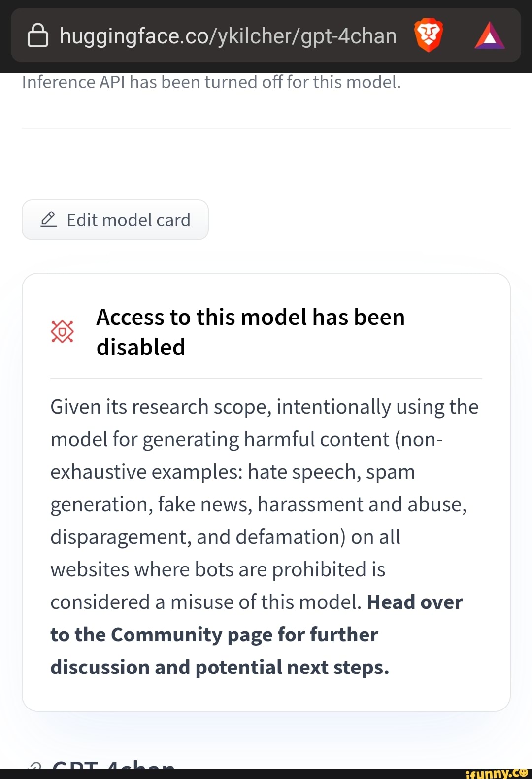The image size is (532, 779).
Task: Click the "discussion and potential next steps." line
Action: point(220,667)
